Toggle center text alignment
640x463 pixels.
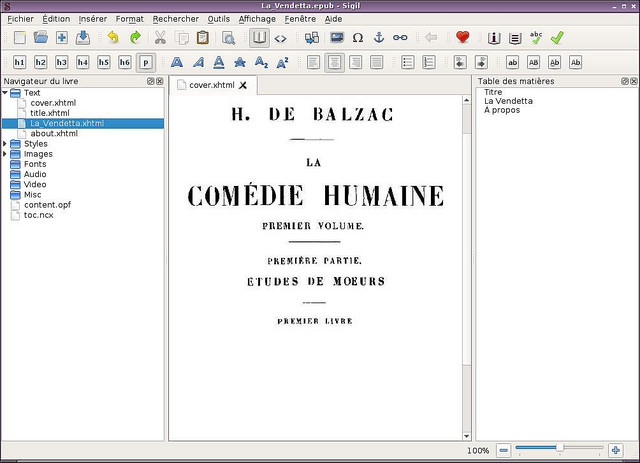[x=334, y=62]
